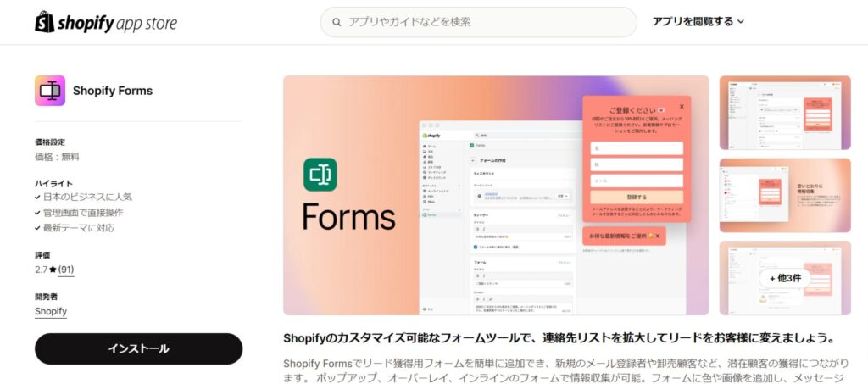The height and width of the screenshot is (384, 868).
Task: Focus the app and guide search field
Action: [x=478, y=22]
